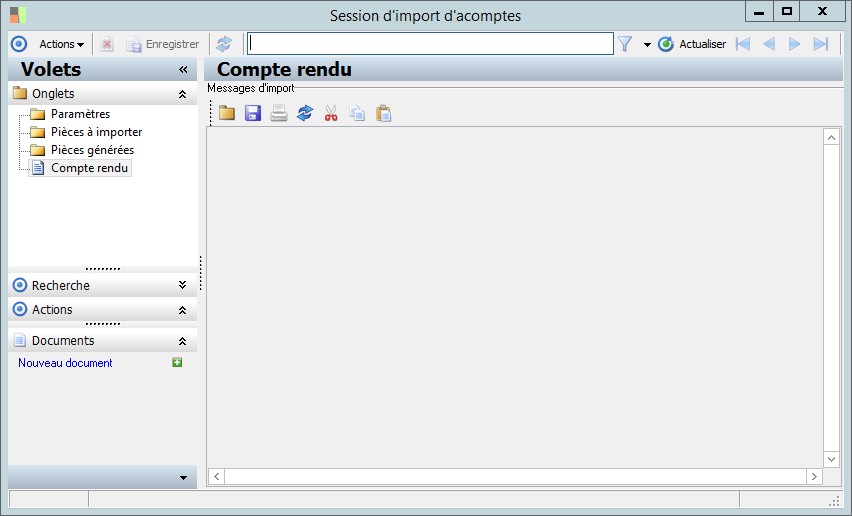Click the paste clipboard icon
The height and width of the screenshot is (516, 852).
383,113
